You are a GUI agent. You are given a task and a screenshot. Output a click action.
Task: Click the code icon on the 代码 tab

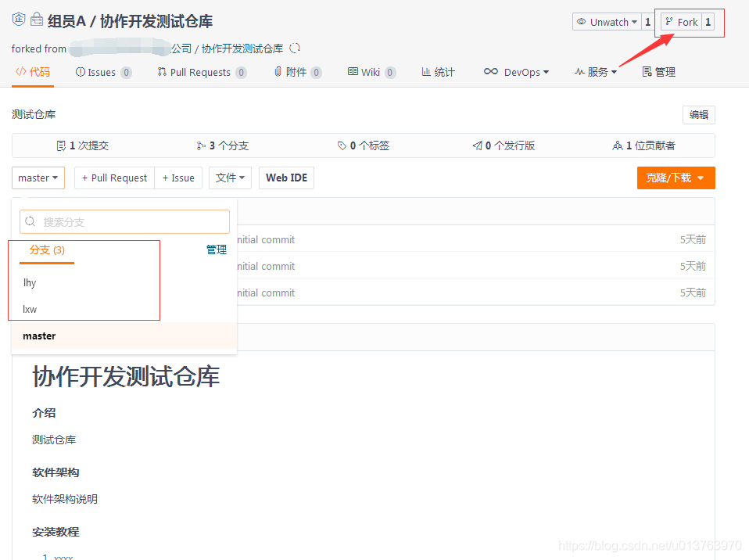click(x=20, y=72)
